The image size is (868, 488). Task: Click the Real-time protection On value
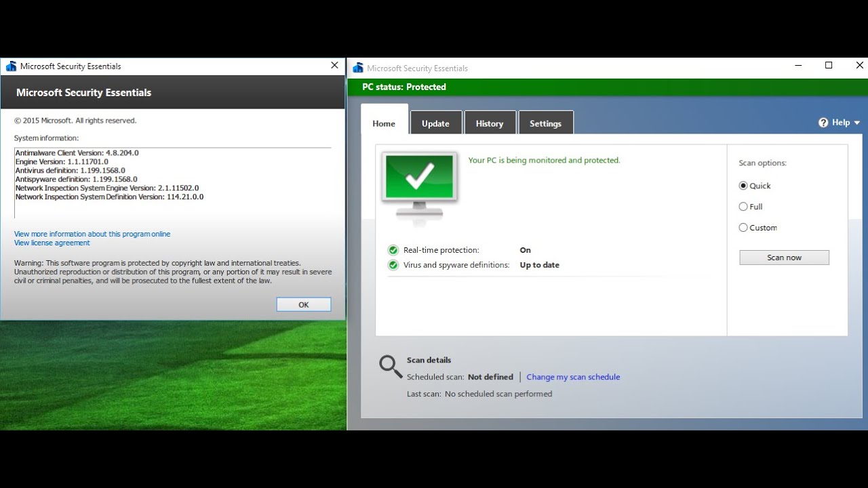(x=526, y=250)
